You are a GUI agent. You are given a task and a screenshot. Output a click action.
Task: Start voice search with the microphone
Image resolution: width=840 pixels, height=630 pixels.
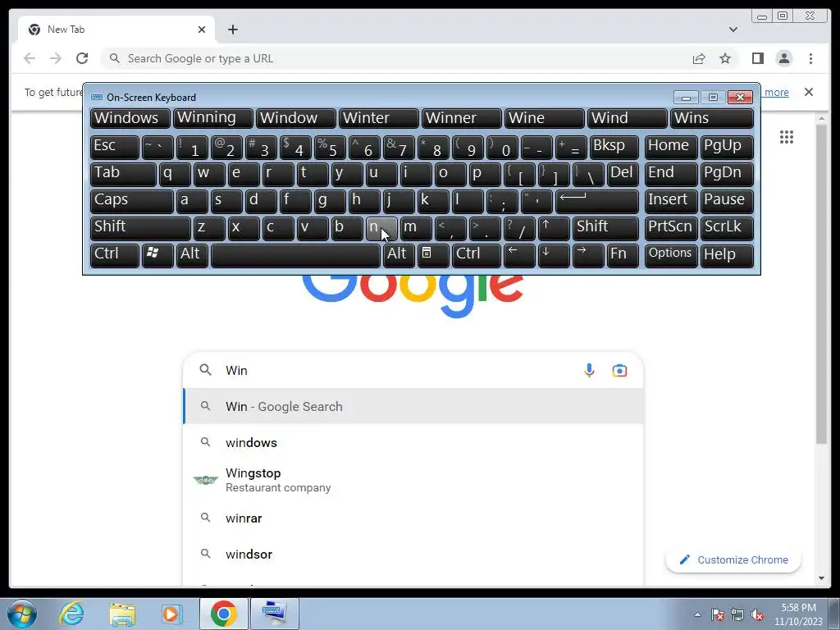click(589, 370)
